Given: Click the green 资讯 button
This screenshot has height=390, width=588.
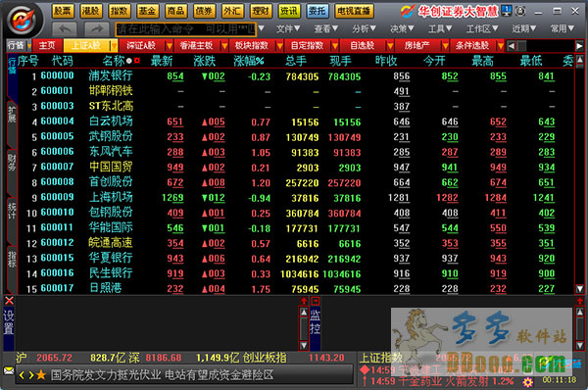Looking at the screenshot, I should point(289,11).
